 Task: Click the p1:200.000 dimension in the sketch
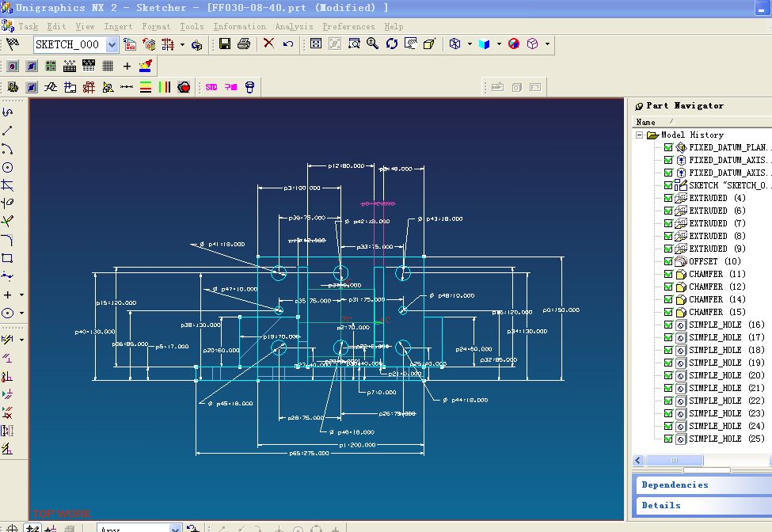click(357, 445)
